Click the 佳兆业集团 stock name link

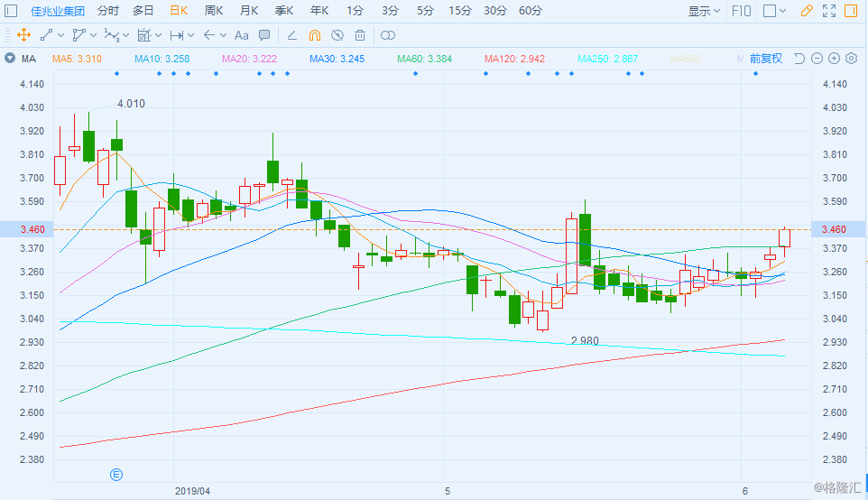(58, 11)
